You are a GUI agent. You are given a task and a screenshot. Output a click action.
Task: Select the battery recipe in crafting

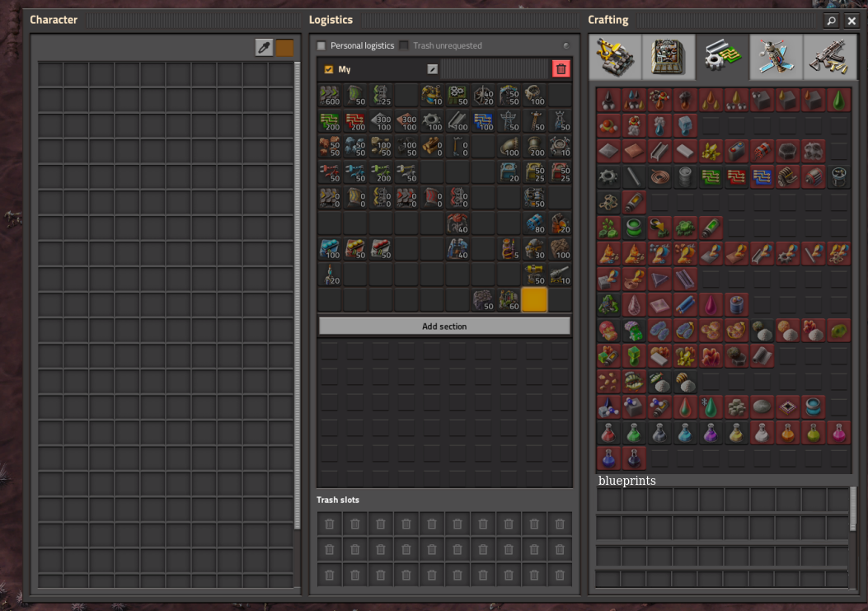coord(736,151)
